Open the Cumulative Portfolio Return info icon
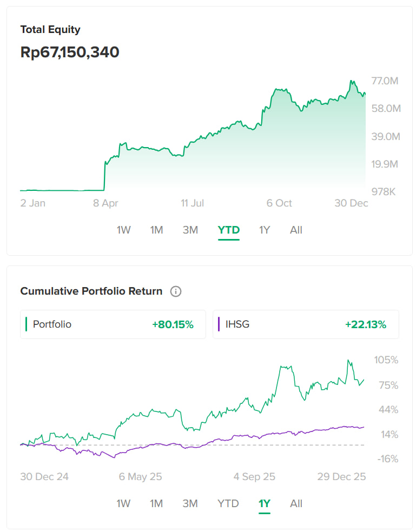The image size is (416, 532). [x=176, y=291]
